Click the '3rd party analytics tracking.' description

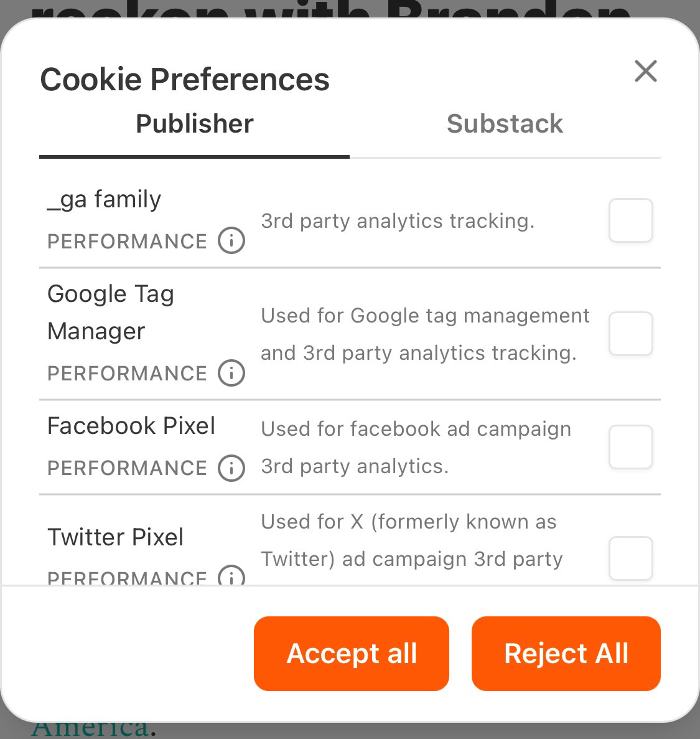[398, 221]
